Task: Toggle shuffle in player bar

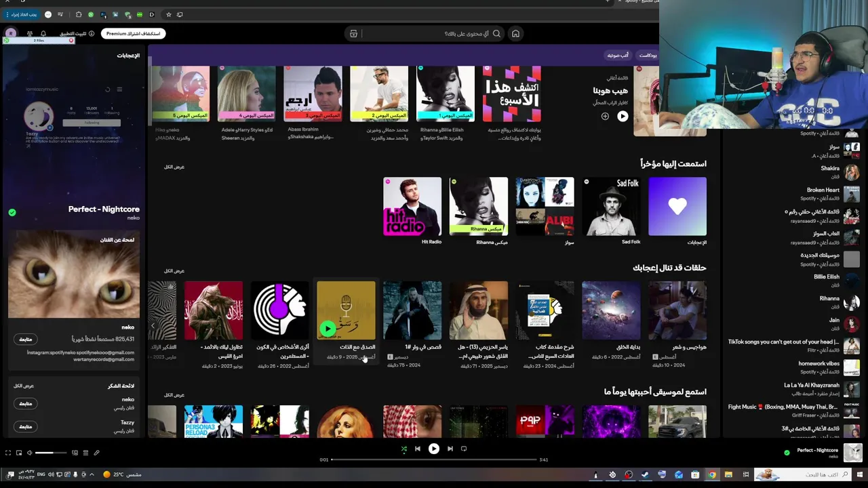Action: [403, 449]
